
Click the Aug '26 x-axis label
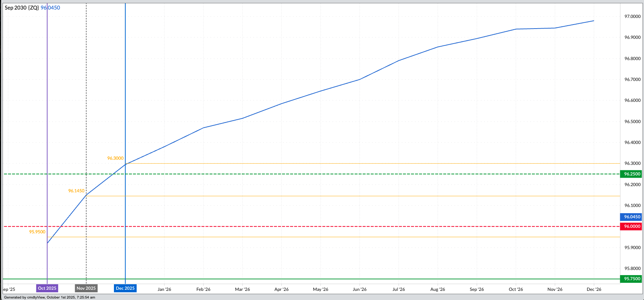click(437, 289)
